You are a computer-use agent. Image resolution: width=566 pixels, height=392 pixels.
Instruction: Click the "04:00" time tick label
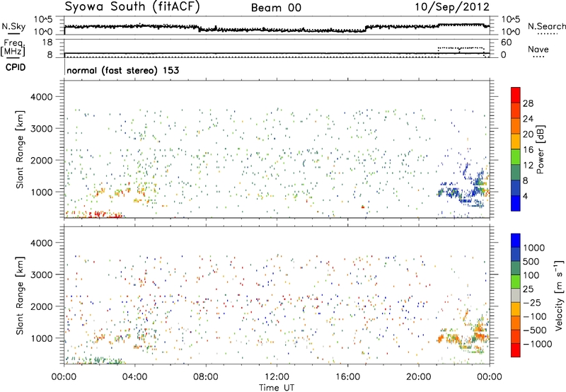pos(134,377)
